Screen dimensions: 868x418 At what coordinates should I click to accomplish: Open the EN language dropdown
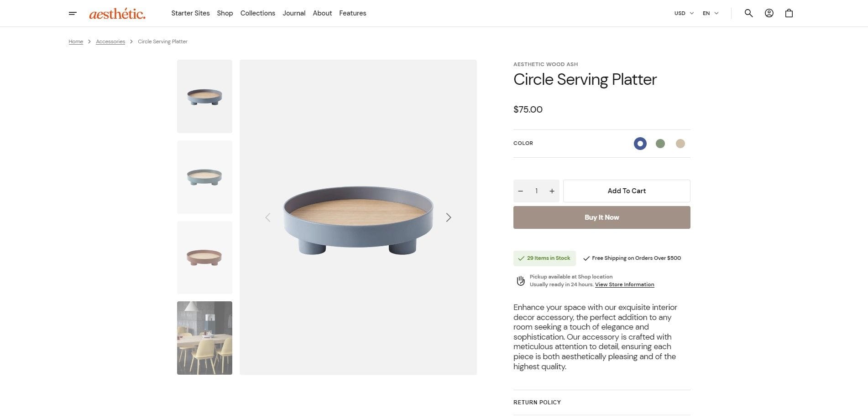click(x=711, y=13)
